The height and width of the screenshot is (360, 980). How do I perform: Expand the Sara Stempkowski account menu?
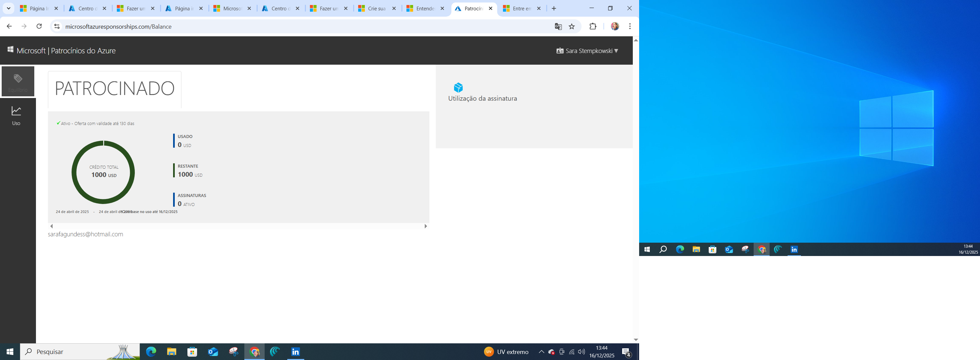(x=588, y=51)
